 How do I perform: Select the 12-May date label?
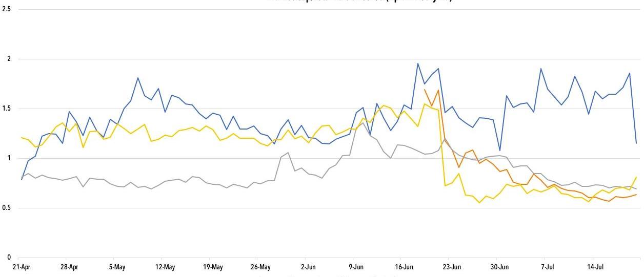click(165, 267)
